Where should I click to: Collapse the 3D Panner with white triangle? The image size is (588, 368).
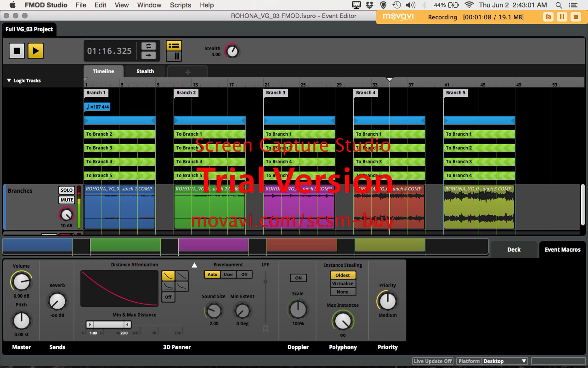(x=194, y=265)
